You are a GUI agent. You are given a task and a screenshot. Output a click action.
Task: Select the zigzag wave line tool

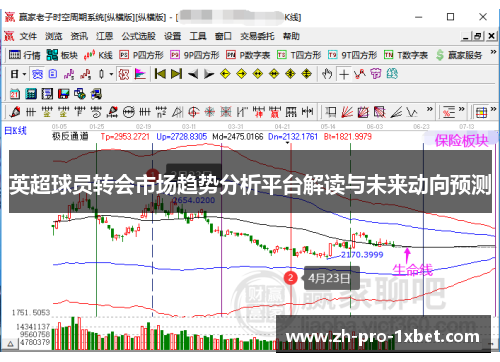click(412, 112)
